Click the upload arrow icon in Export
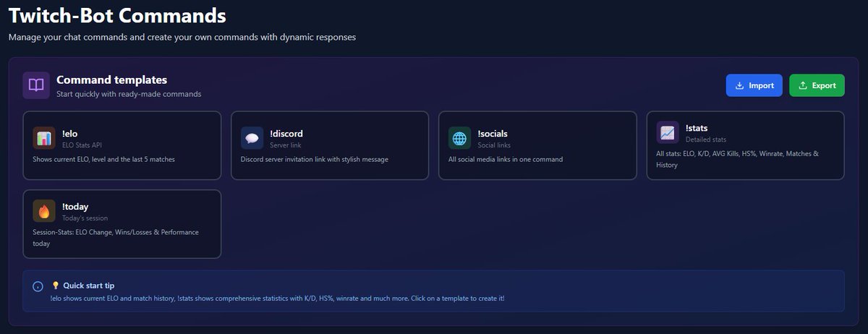The image size is (868, 334). click(x=803, y=85)
